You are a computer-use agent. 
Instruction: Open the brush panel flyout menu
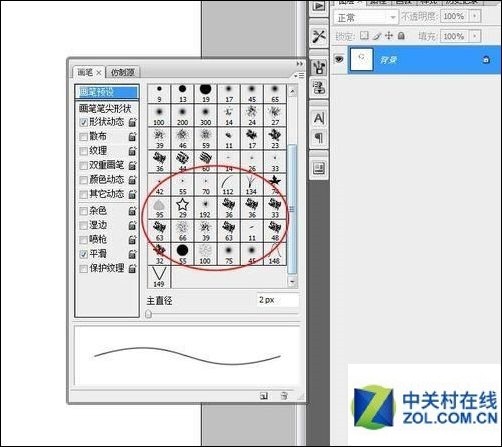(299, 76)
